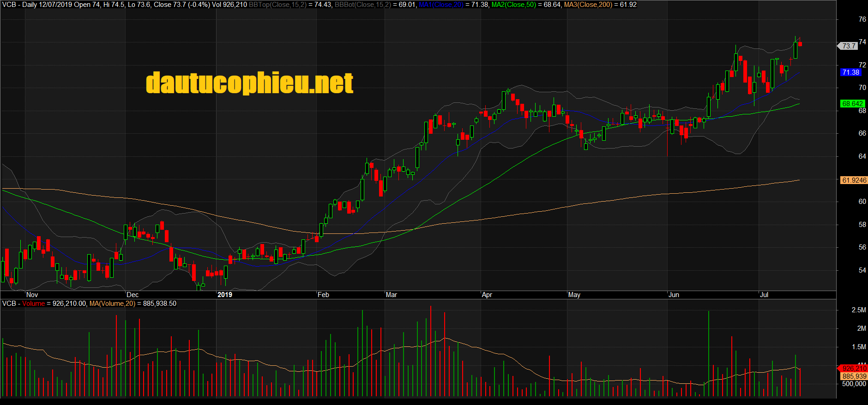
Task: Click the Nov marker on time axis
Action: click(x=32, y=295)
